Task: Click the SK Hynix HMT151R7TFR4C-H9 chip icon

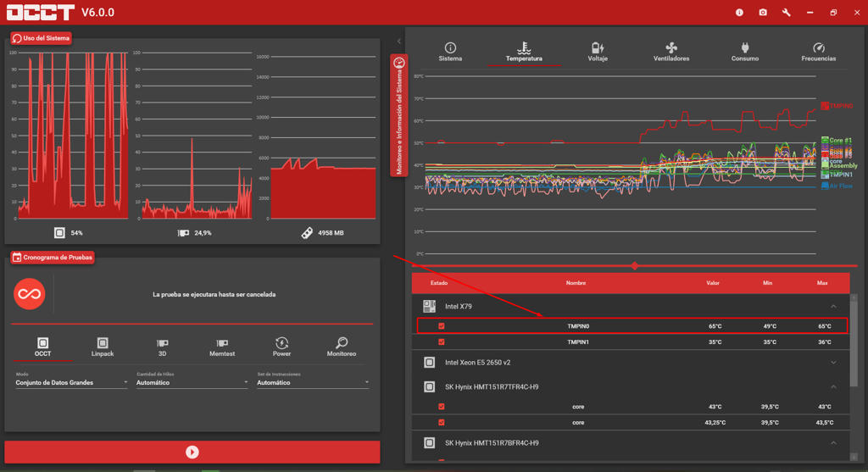Action: coord(429,386)
